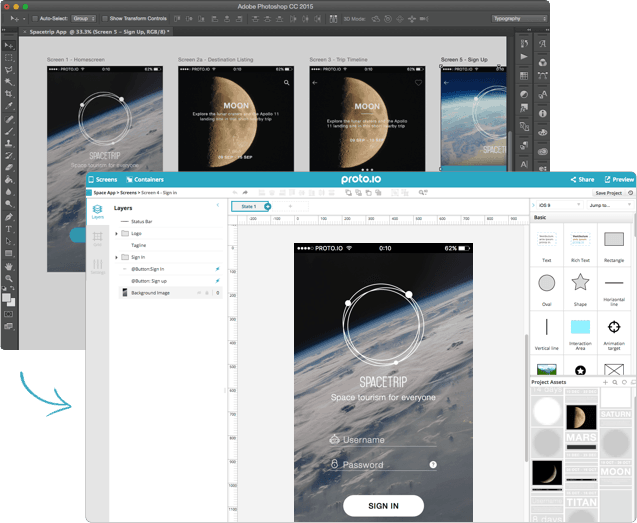Image resolution: width=637 pixels, height=523 pixels.
Task: Select the MARS asset thumbnail
Action: [x=581, y=438]
